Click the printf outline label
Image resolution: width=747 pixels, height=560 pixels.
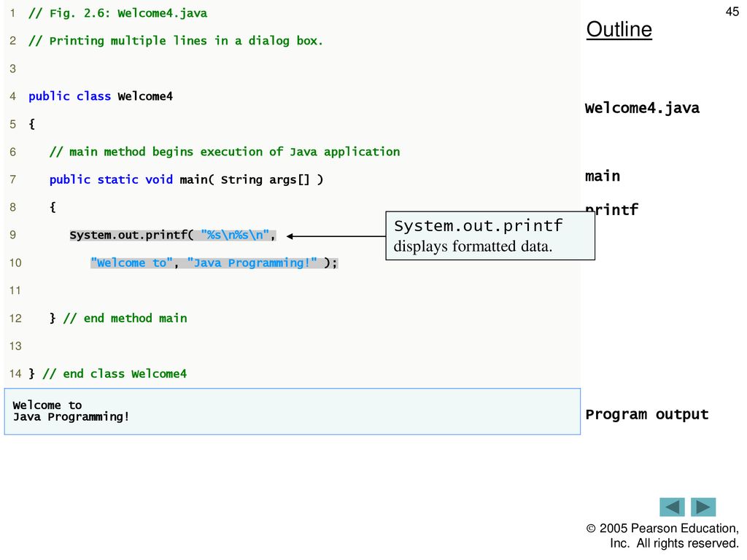point(612,209)
